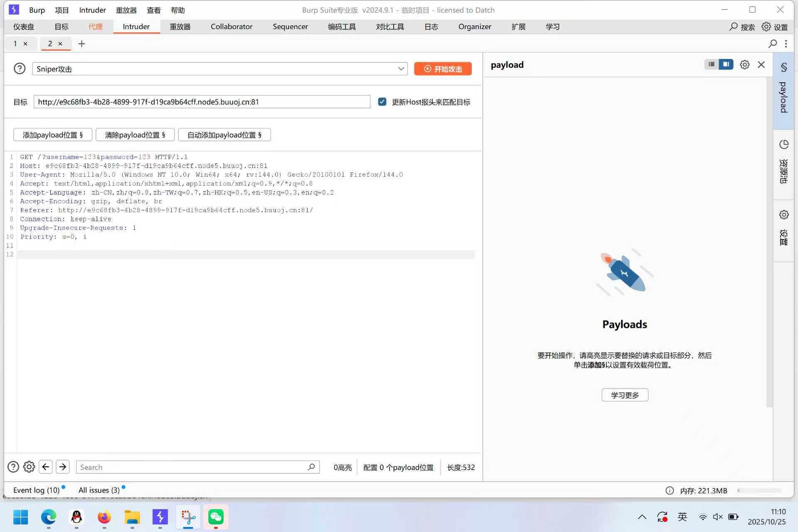Open editor settings gear at bottom left
The image size is (798, 532).
coord(29,467)
